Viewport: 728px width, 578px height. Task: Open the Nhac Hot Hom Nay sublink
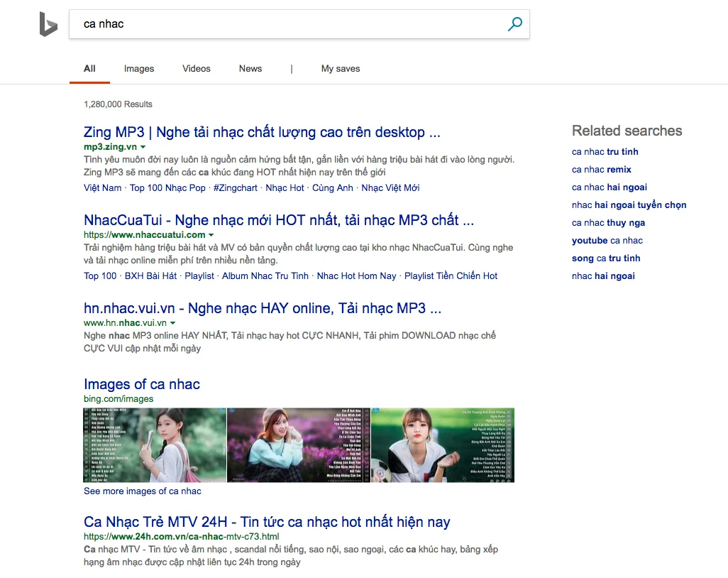pos(357,276)
